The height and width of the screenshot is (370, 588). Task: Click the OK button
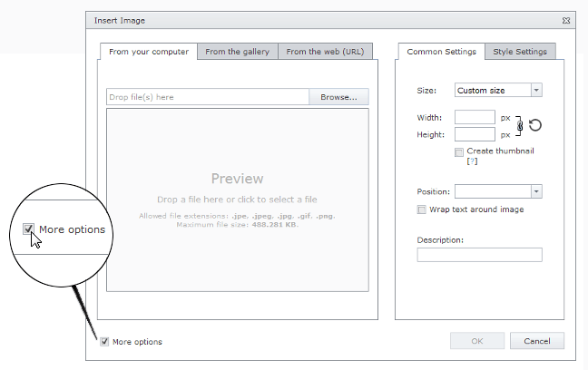[x=477, y=341]
